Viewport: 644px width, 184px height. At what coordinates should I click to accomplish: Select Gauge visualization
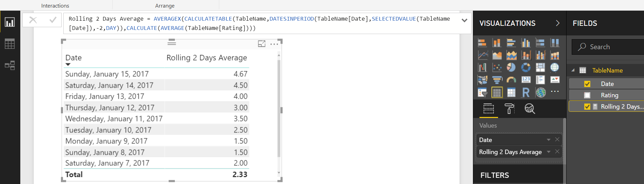tap(511, 80)
